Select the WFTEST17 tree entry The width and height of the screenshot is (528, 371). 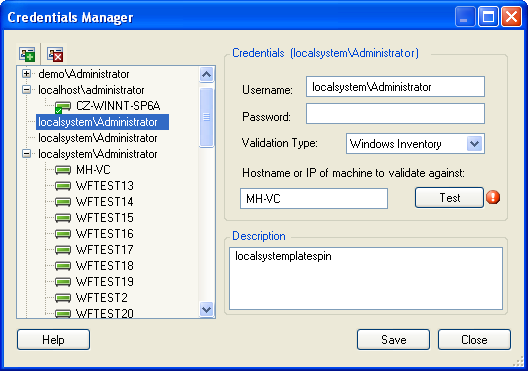pyautogui.click(x=105, y=250)
